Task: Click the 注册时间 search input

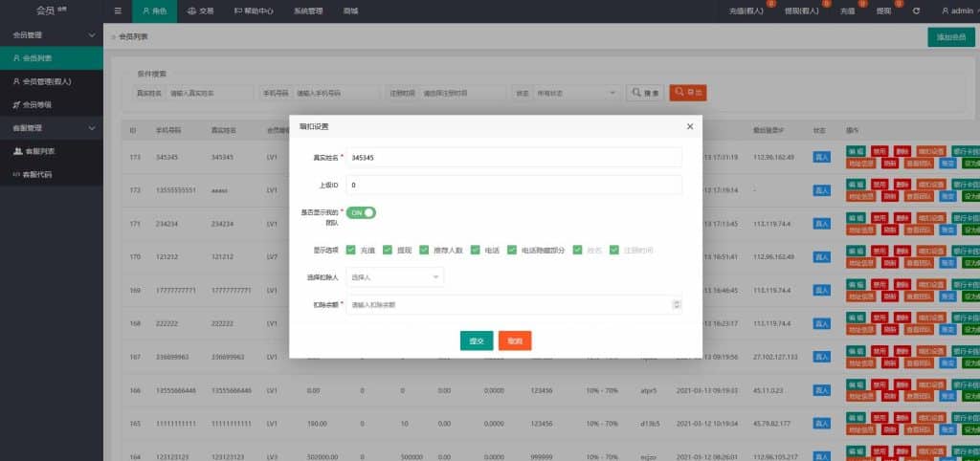Action: (x=463, y=93)
